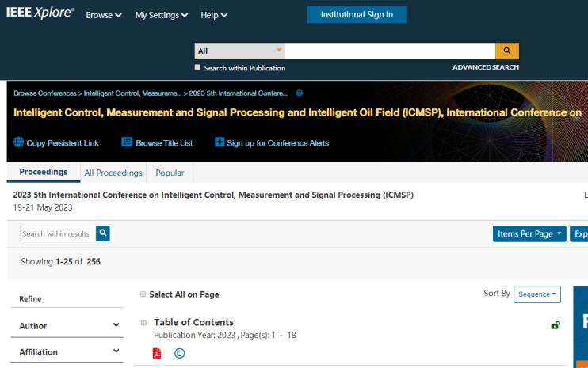Open the Browse menu
The width and height of the screenshot is (588, 368).
coord(104,16)
